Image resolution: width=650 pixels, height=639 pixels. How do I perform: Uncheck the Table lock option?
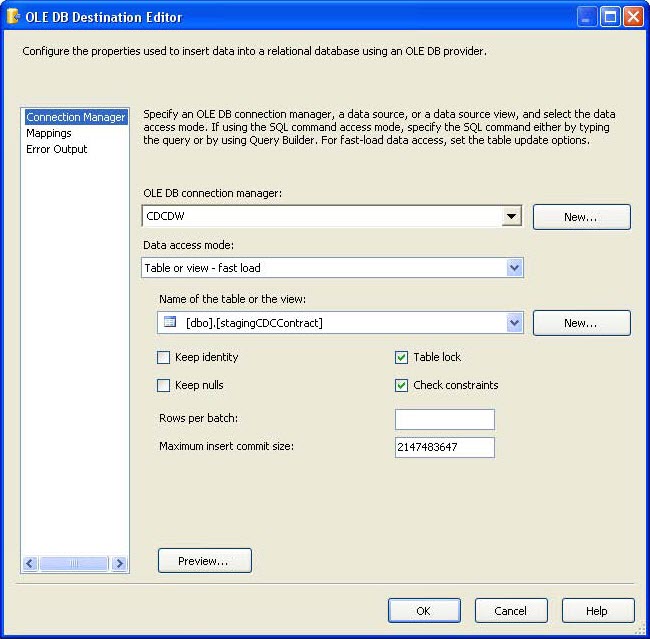point(402,357)
